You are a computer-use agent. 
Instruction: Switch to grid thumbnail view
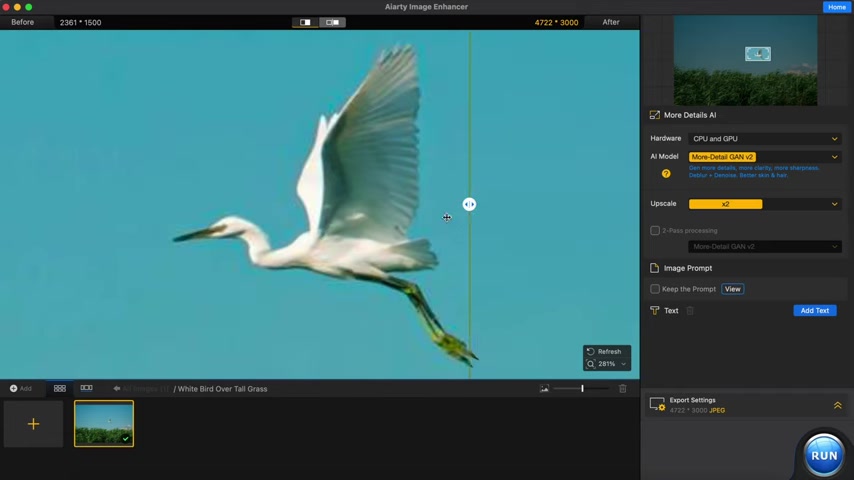point(60,388)
